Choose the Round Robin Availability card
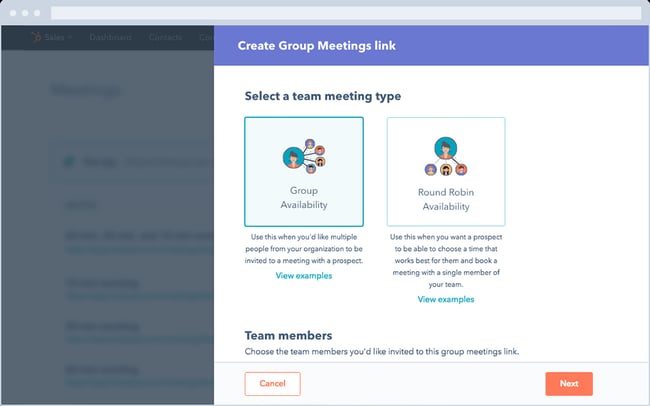The image size is (650, 406). [445, 171]
